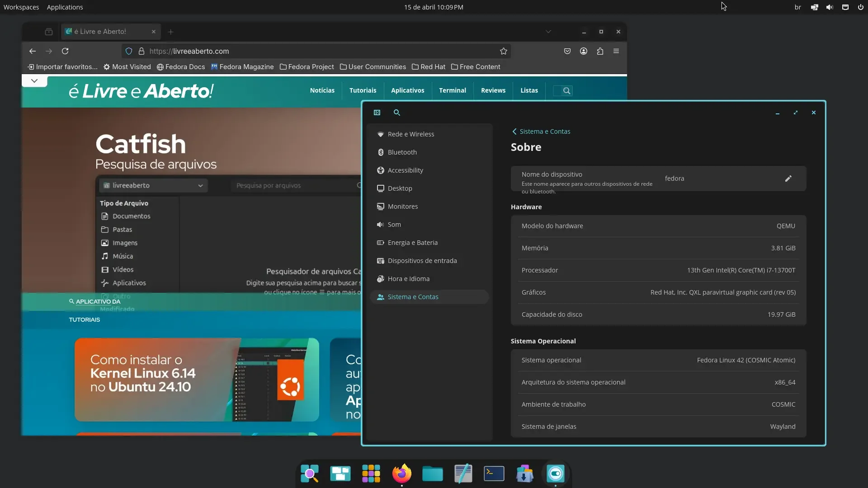Expand the Fedora Project bookmark folder

pos(307,67)
